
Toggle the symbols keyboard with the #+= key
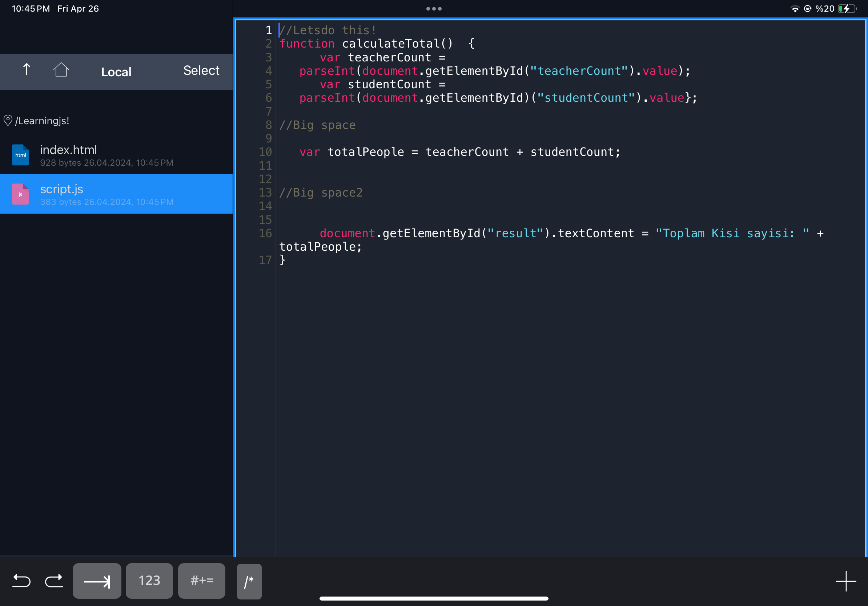201,581
